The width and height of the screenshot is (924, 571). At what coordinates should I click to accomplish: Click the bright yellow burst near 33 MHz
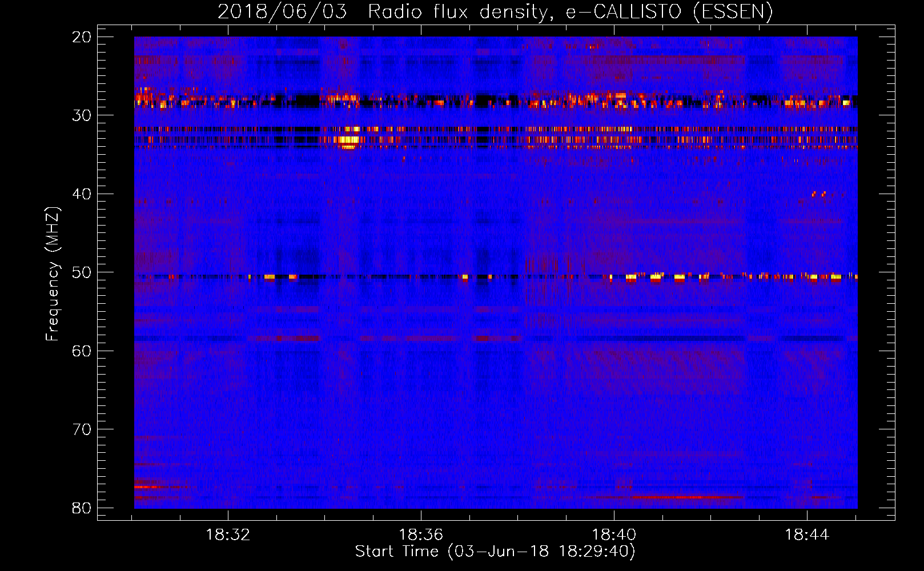349,140
